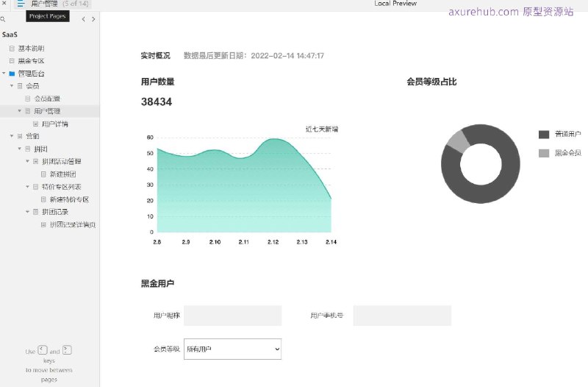Click blue folder icon of 管理后台
The image size is (588, 387).
coord(12,74)
